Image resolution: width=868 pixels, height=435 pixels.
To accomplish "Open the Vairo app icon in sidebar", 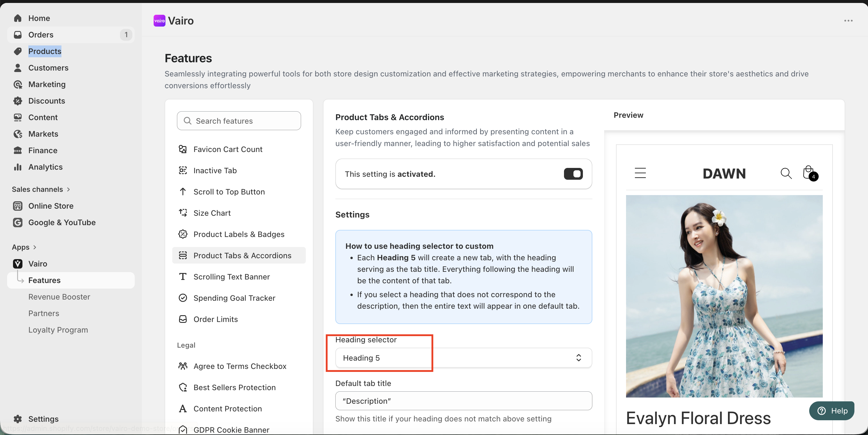I will pyautogui.click(x=17, y=264).
